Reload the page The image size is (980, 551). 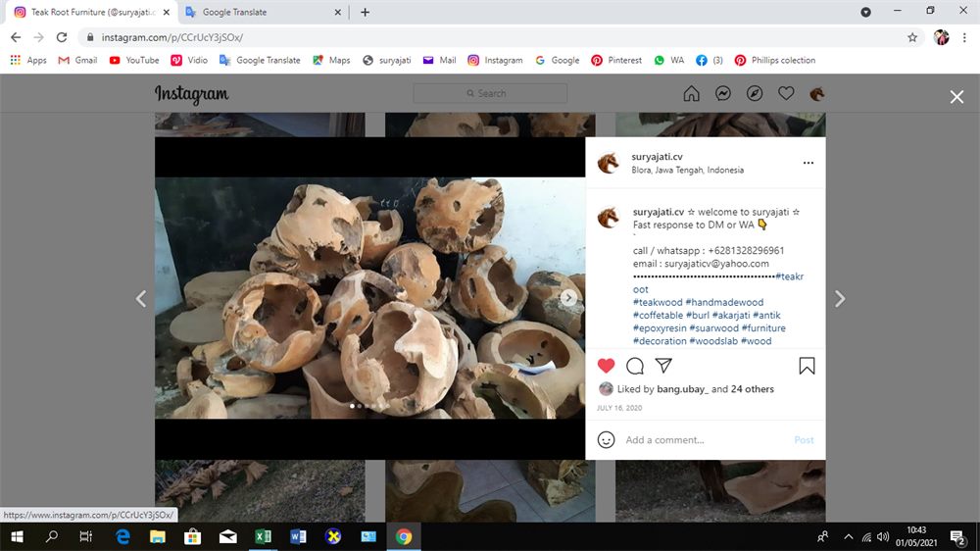tap(61, 37)
